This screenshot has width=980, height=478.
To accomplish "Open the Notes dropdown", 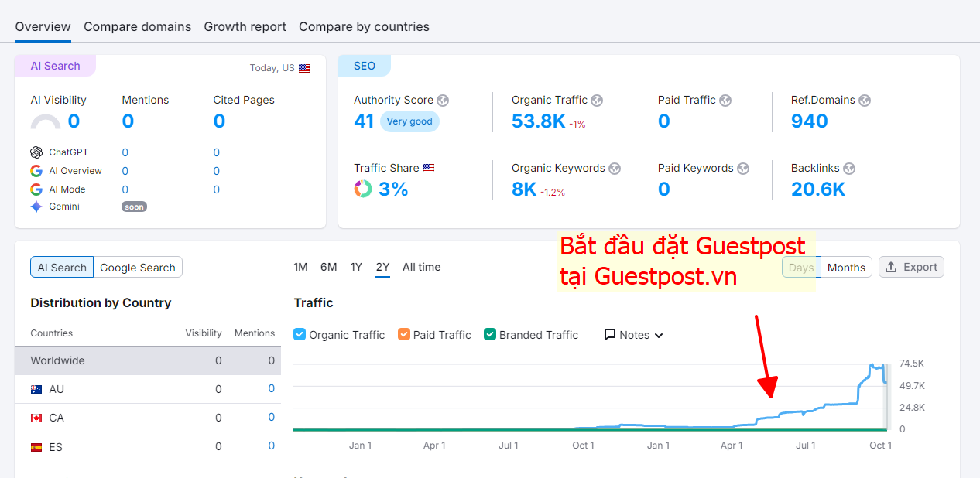I will (634, 335).
